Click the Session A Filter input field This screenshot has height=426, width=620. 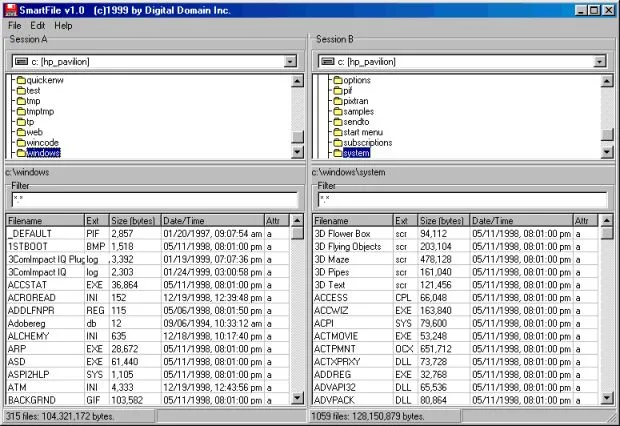coord(152,199)
